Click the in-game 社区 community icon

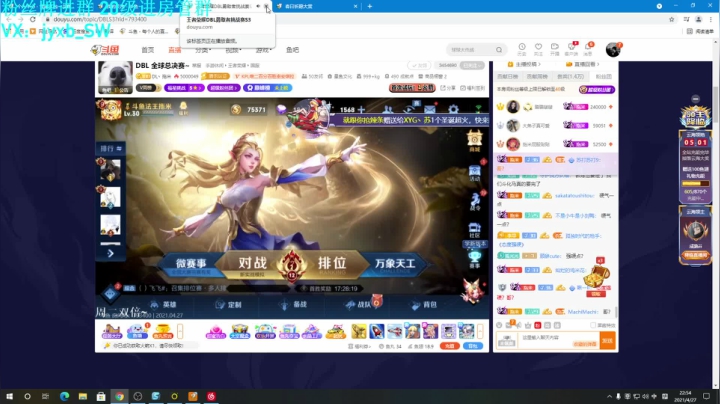474,230
